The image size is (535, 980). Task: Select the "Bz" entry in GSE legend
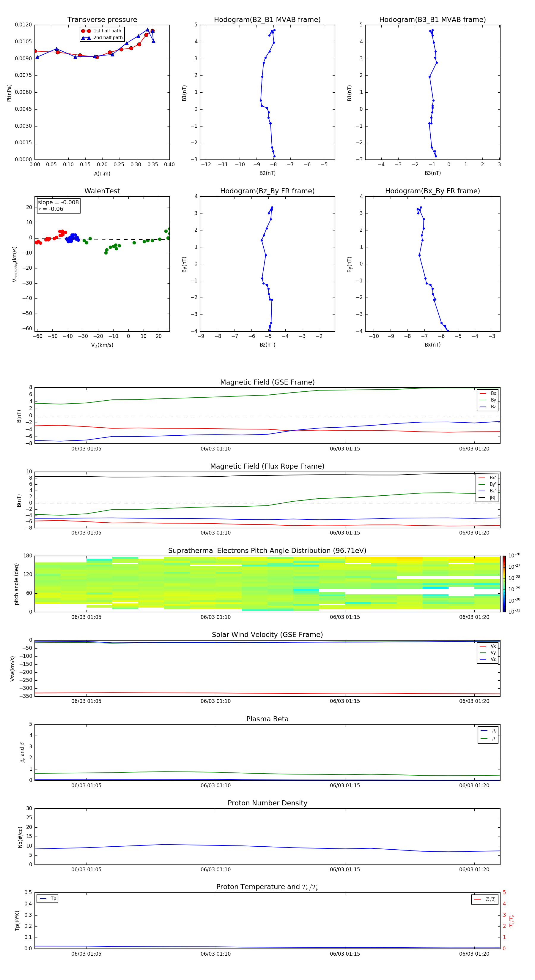[x=488, y=407]
